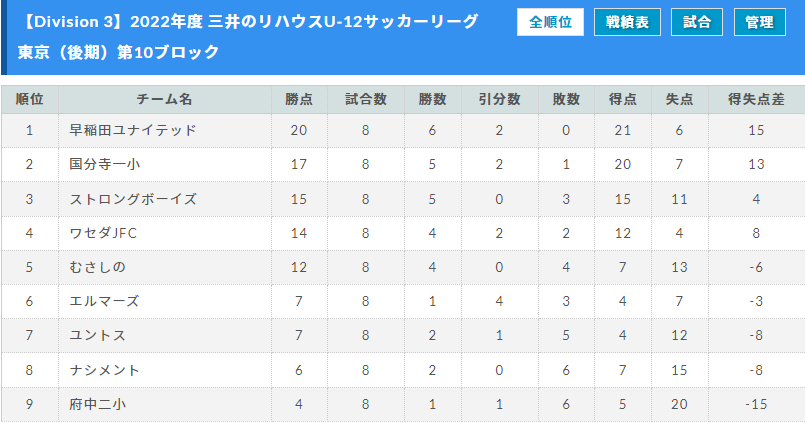805x422 pixels.
Task: Select team ワセダJFC
Action: [x=103, y=233]
